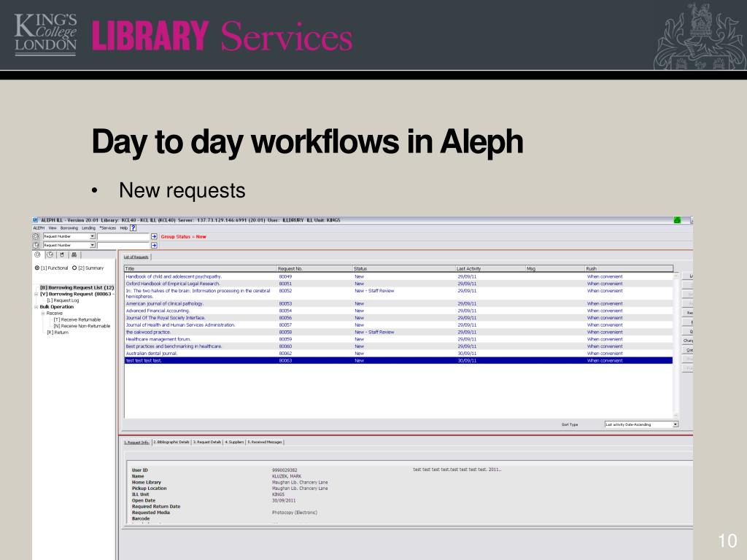Image resolution: width=747 pixels, height=560 pixels.
Task: Select row 'American journal of clinical pathology'
Action: (399, 304)
